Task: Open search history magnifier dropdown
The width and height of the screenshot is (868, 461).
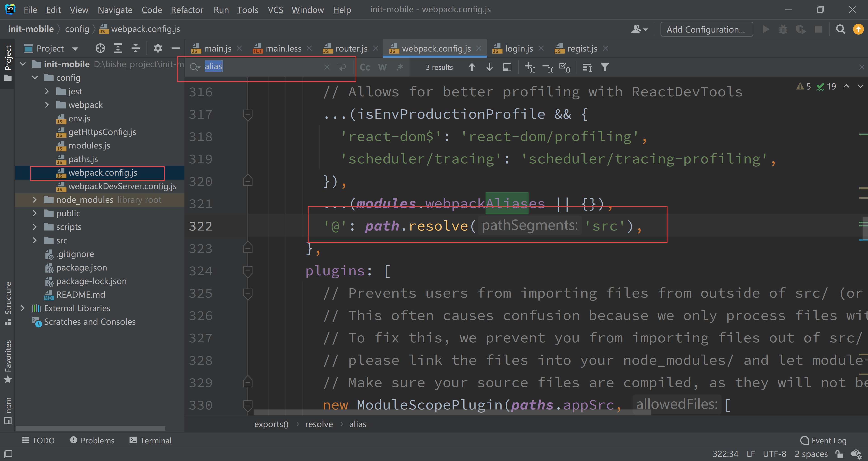Action: click(x=195, y=67)
